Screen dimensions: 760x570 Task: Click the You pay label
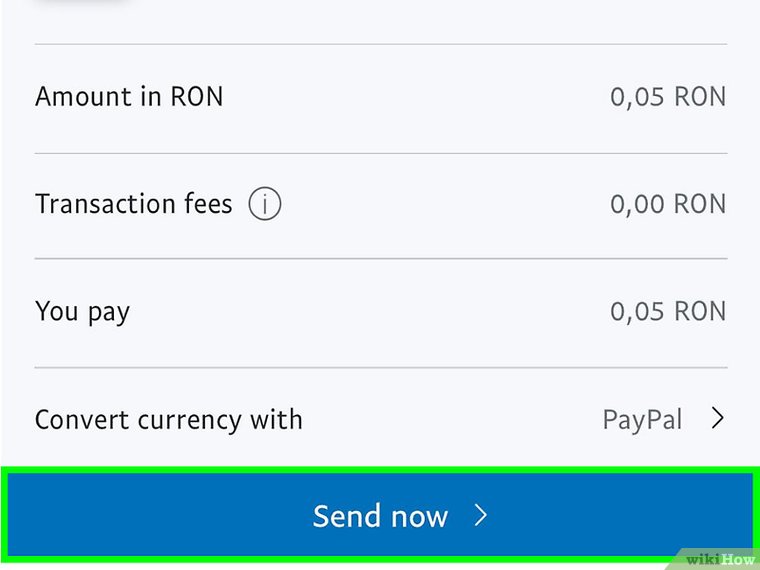pos(83,312)
